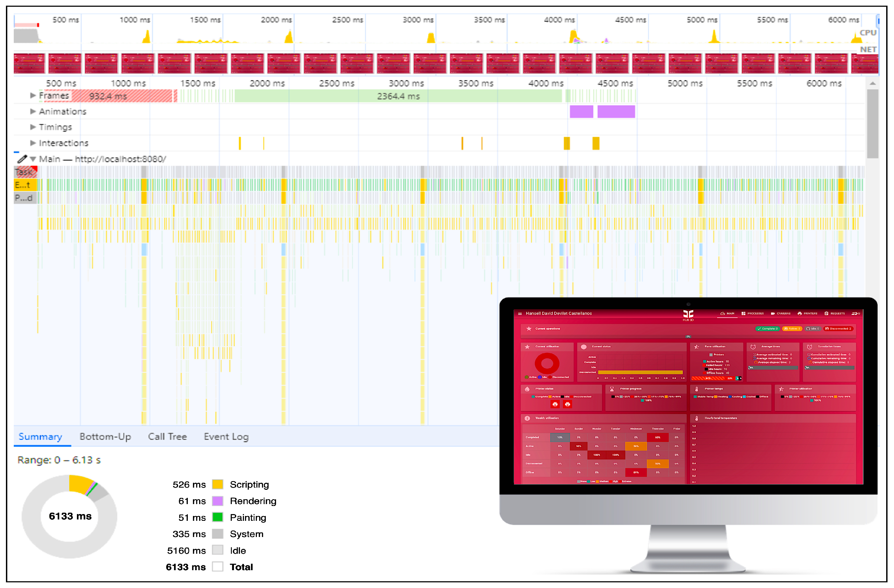Collapse the Main localhost:8080 track
Screen dimensions: 894x588
33,159
